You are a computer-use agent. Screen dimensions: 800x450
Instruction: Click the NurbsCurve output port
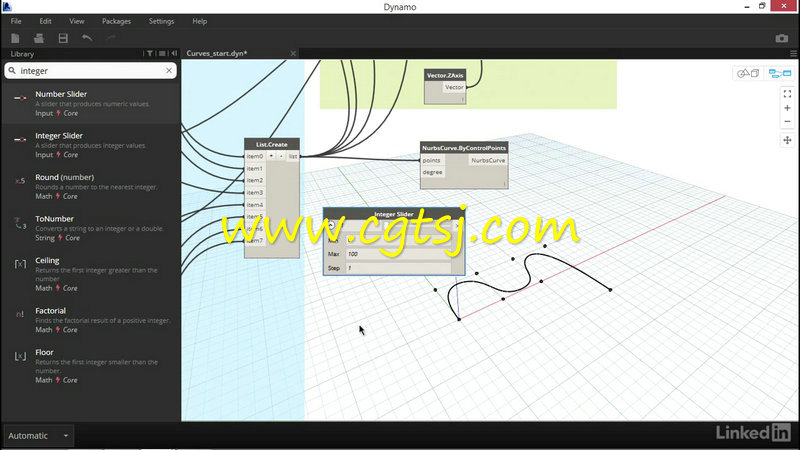pyautogui.click(x=488, y=160)
